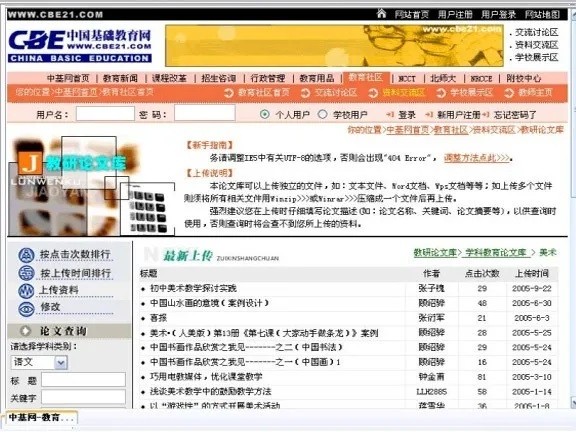Open the 课程改革 navigation menu item
576x432 pixels.
pos(169,78)
